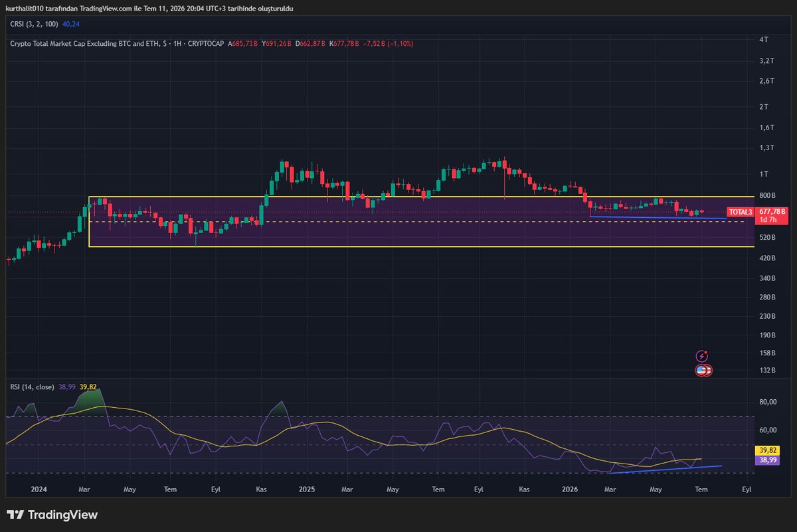The width and height of the screenshot is (797, 532).
Task: Click the 1,6T price axis label
Action: click(767, 127)
